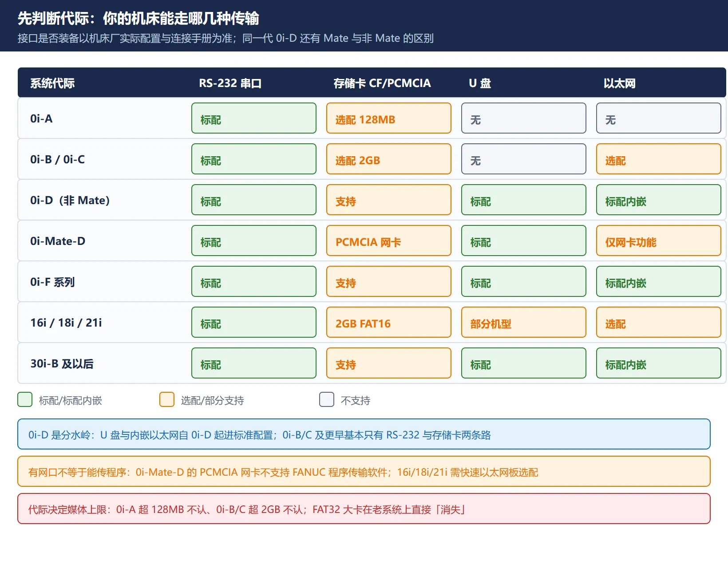Image resolution: width=728 pixels, height=568 pixels.
Task: Click 30i-B 及以后 存储卡 支持 cell
Action: pos(389,363)
